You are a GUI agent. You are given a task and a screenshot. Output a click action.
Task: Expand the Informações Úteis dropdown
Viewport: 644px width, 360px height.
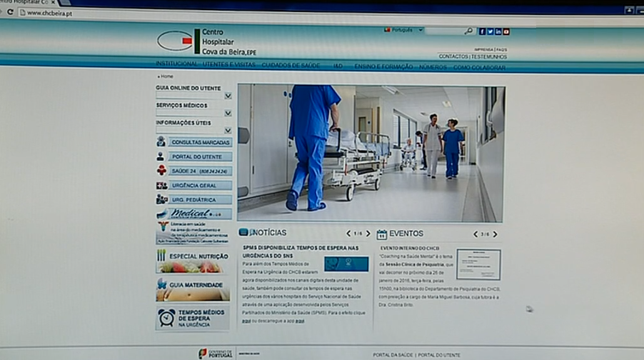[x=228, y=130]
